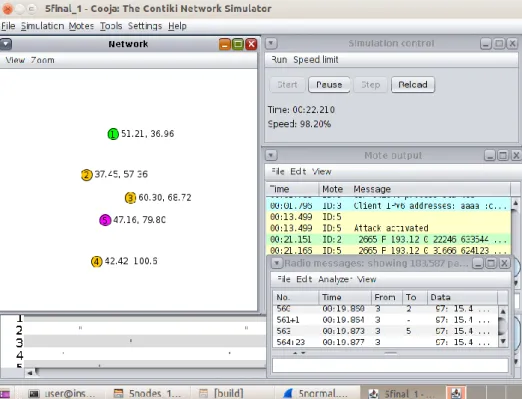
Task: Minimize the Simulation control panel
Action: tap(486, 44)
